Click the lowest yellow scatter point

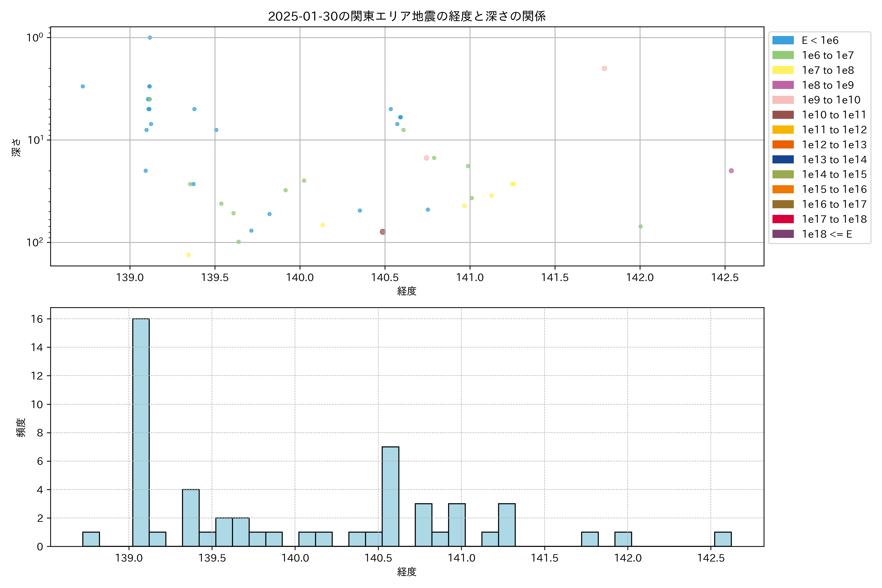coord(188,255)
